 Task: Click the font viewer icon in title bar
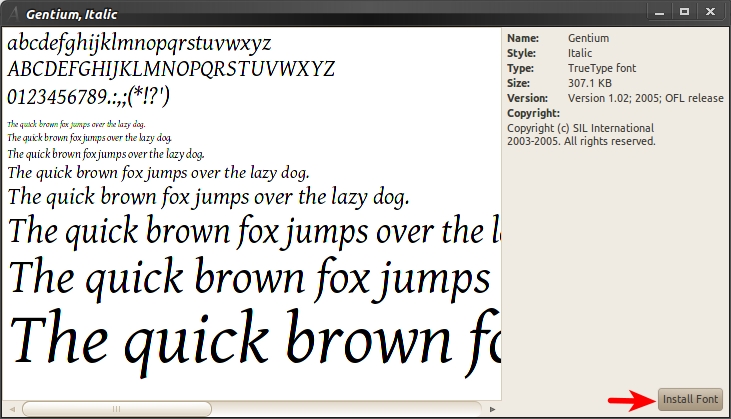pos(14,14)
